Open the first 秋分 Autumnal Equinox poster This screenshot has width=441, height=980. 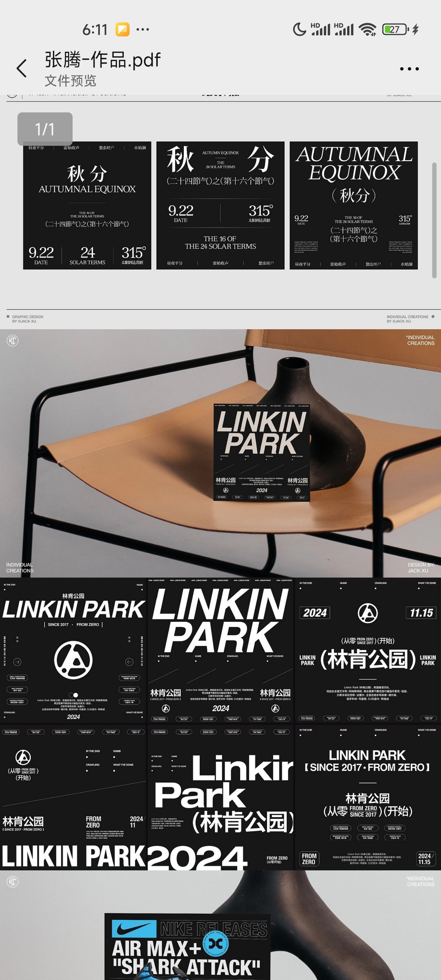87,205
